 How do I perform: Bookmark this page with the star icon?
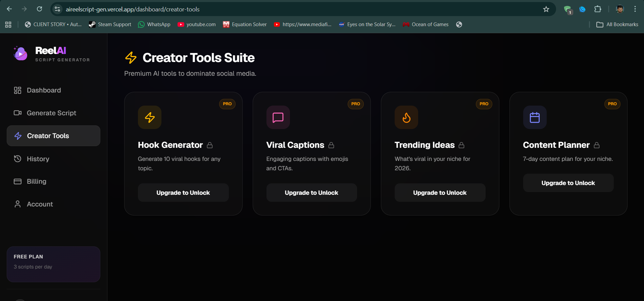click(x=546, y=9)
